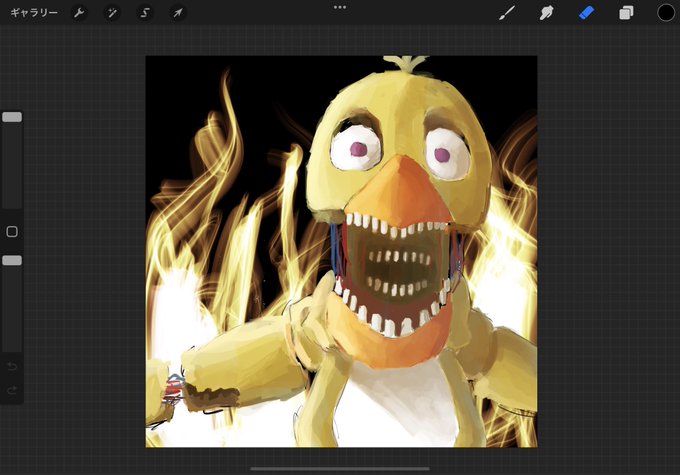
Task: Tap the home indicator bar at bottom
Action: pyautogui.click(x=340, y=468)
